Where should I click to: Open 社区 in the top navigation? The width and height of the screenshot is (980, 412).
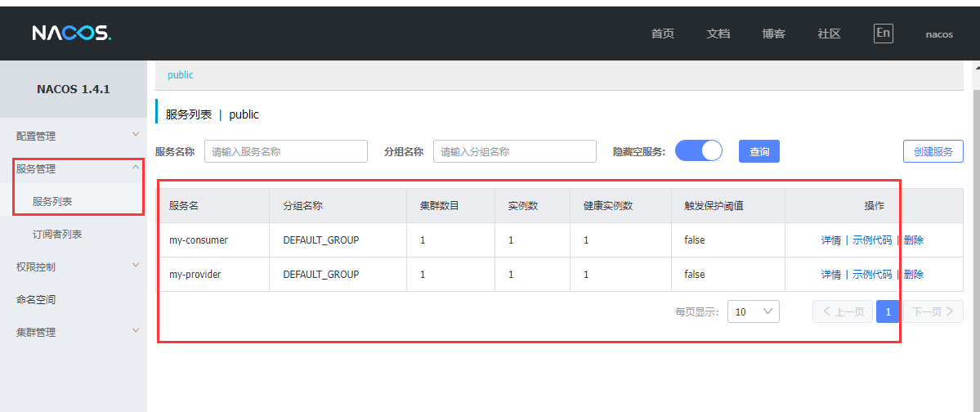click(830, 34)
